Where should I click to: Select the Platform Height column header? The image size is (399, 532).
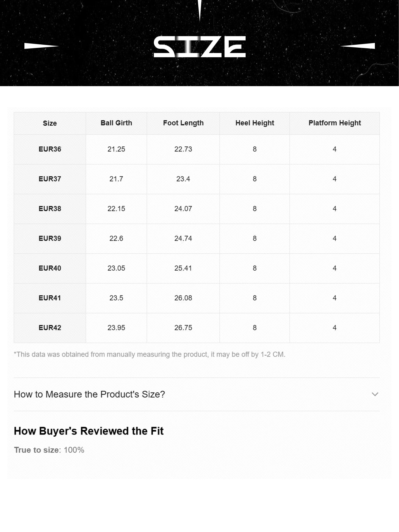(334, 123)
